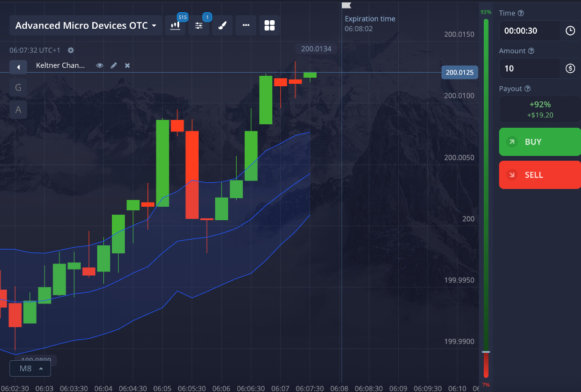Click the 93% sentiment label

click(486, 12)
